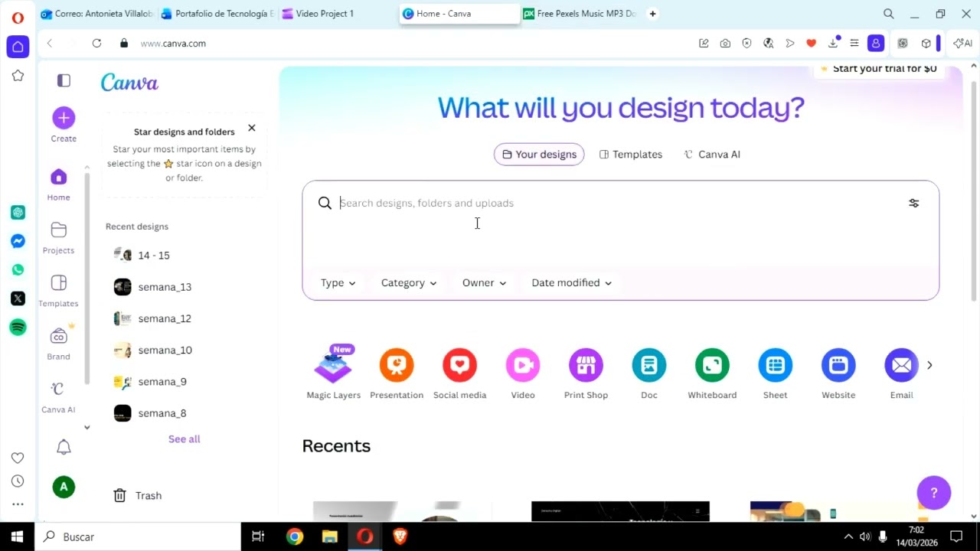The width and height of the screenshot is (980, 551).
Task: Switch to Portafolio de Tecnología browser tab
Action: (x=217, y=14)
